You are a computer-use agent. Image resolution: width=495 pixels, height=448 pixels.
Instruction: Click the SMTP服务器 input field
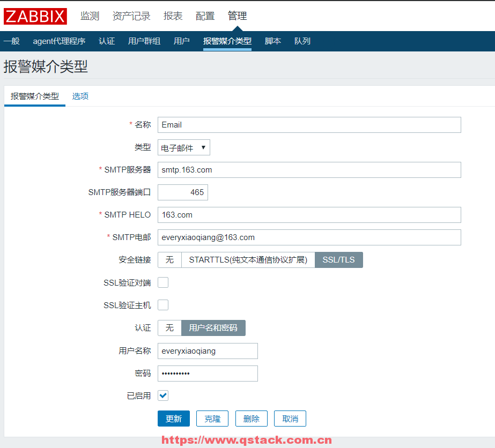tap(309, 170)
